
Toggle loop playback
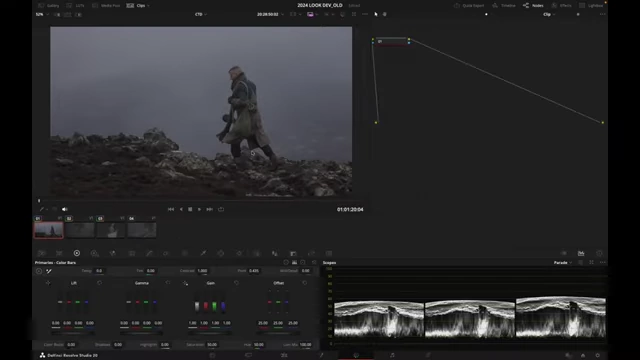tap(221, 209)
